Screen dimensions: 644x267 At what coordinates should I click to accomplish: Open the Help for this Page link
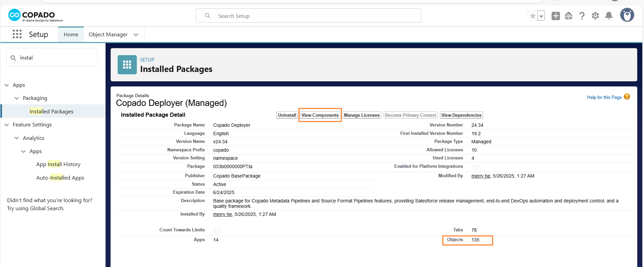[604, 97]
